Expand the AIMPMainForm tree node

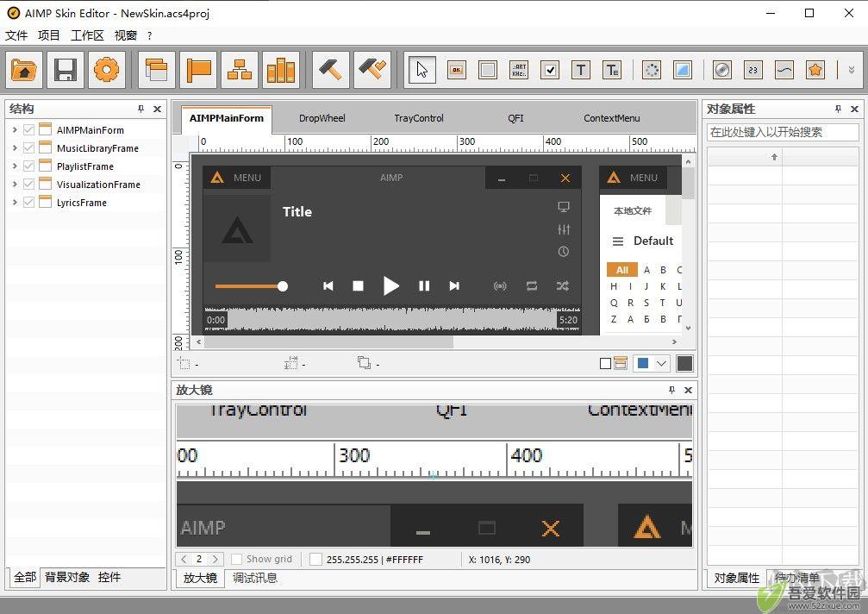pos(15,130)
